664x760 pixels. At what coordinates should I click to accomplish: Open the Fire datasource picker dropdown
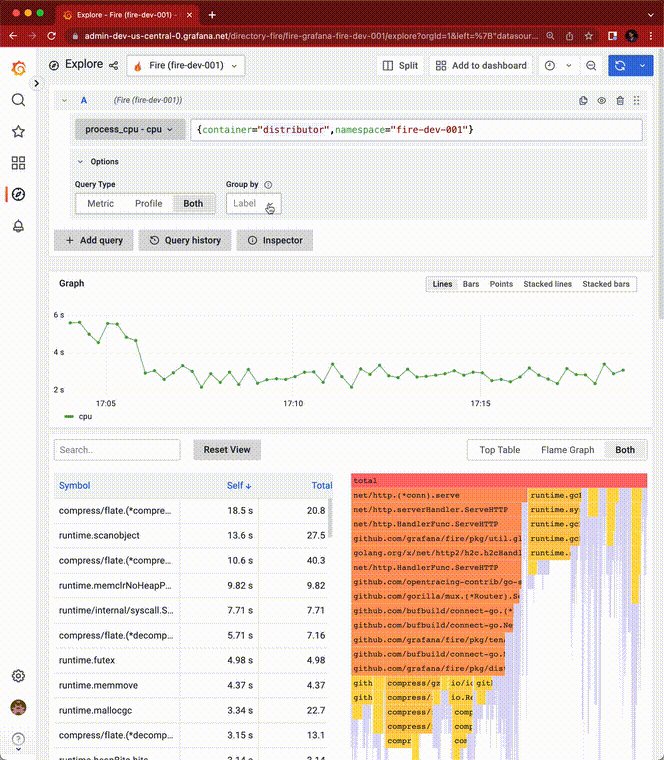coord(186,65)
